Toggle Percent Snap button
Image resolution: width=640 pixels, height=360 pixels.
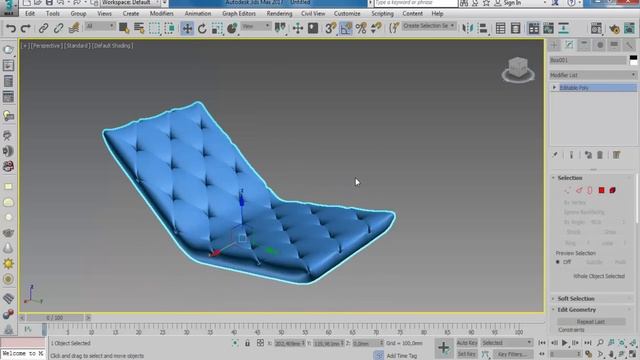(x=361, y=28)
